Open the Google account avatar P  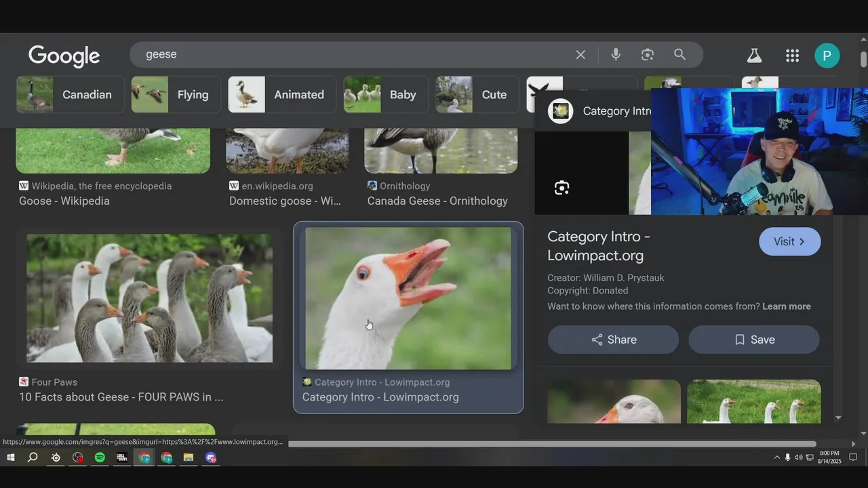827,56
